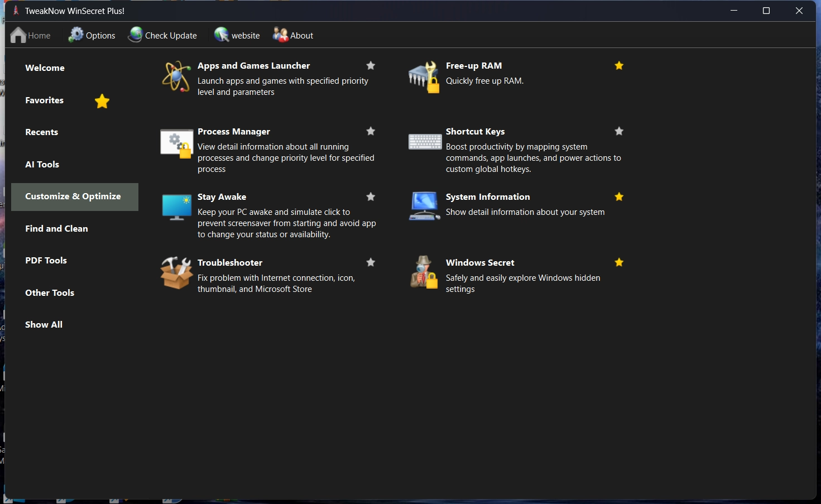Open the Apps and Games Launcher atom icon

(x=176, y=76)
